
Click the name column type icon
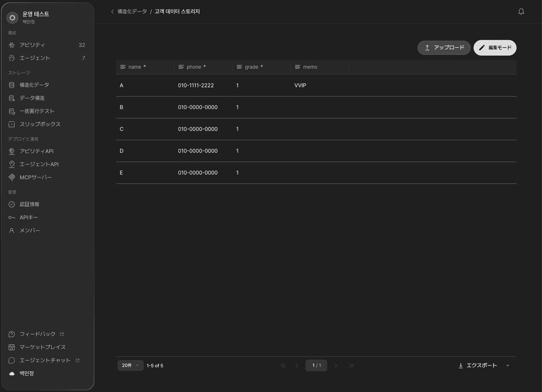tap(123, 67)
